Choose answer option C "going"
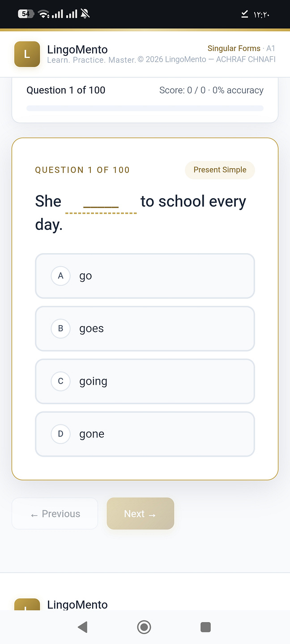The width and height of the screenshot is (290, 644). click(x=145, y=381)
